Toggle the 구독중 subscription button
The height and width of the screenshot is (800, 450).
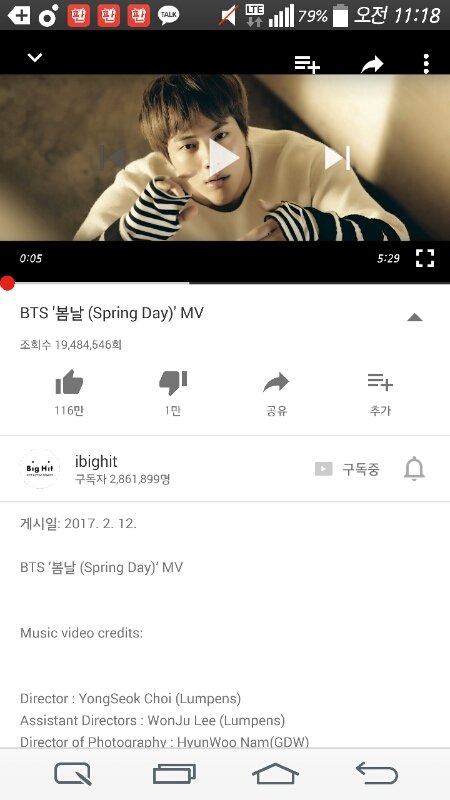pyautogui.click(x=347, y=469)
